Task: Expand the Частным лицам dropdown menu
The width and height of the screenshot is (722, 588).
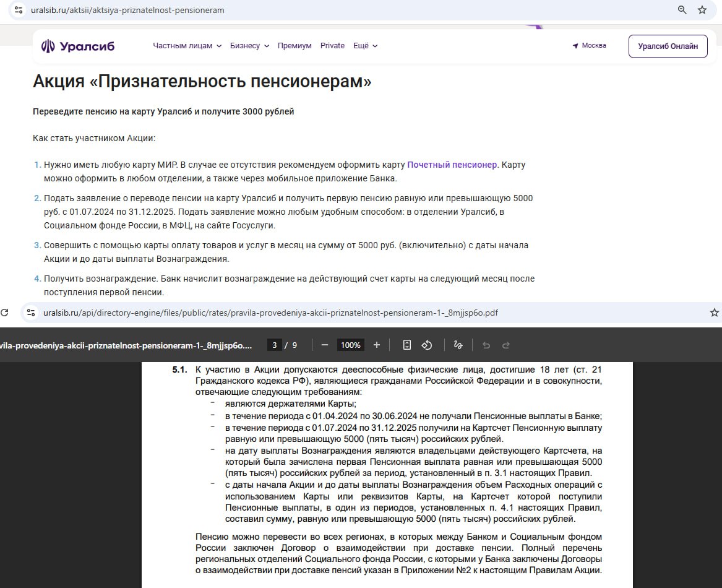Action: coord(187,46)
